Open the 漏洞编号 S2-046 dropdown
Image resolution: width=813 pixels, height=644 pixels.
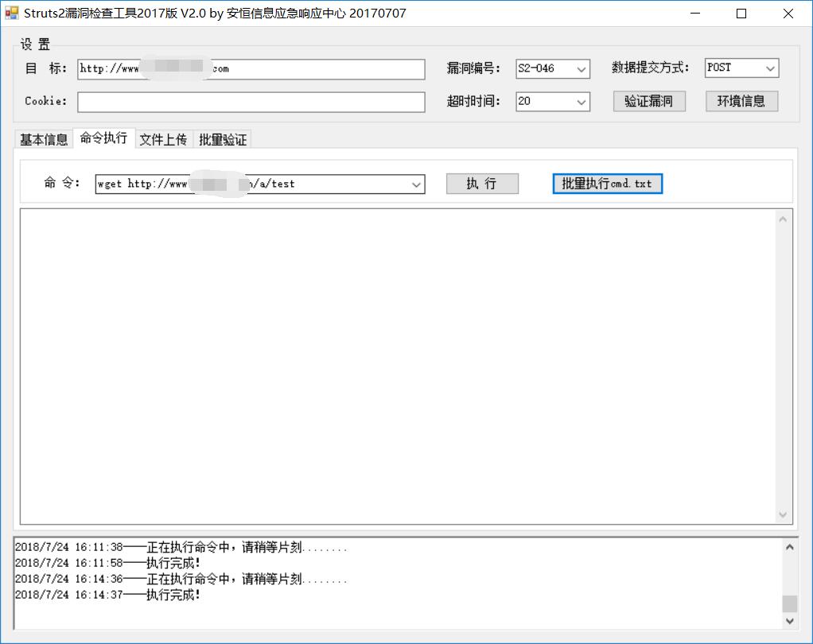[x=553, y=68]
